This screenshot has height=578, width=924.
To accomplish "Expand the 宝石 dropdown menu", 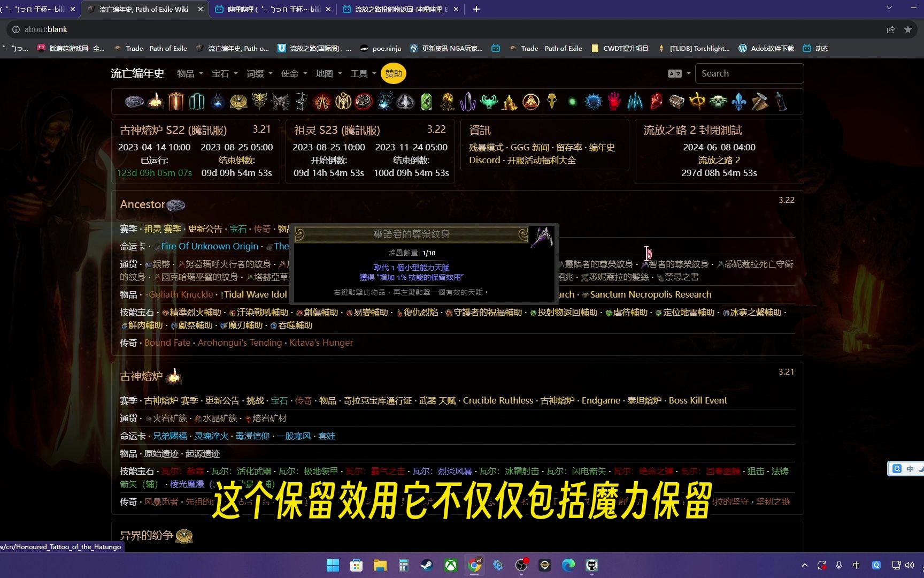I will (225, 73).
